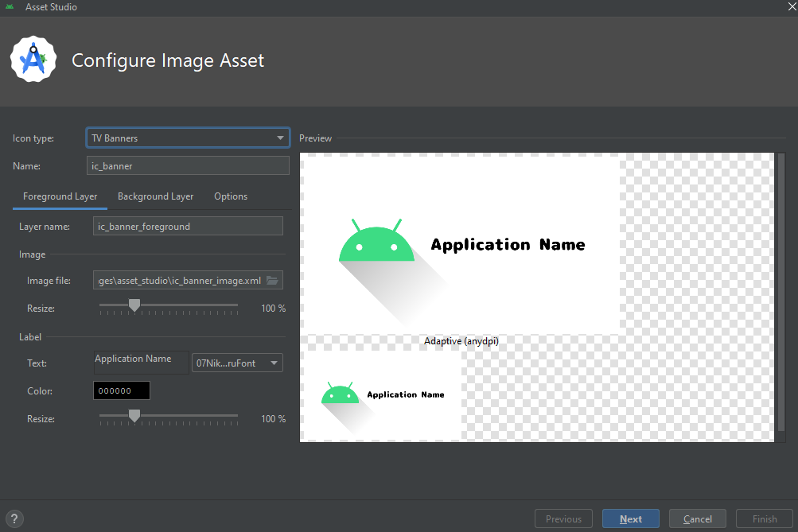Open the help question mark button
798x532 pixels.
click(14, 518)
